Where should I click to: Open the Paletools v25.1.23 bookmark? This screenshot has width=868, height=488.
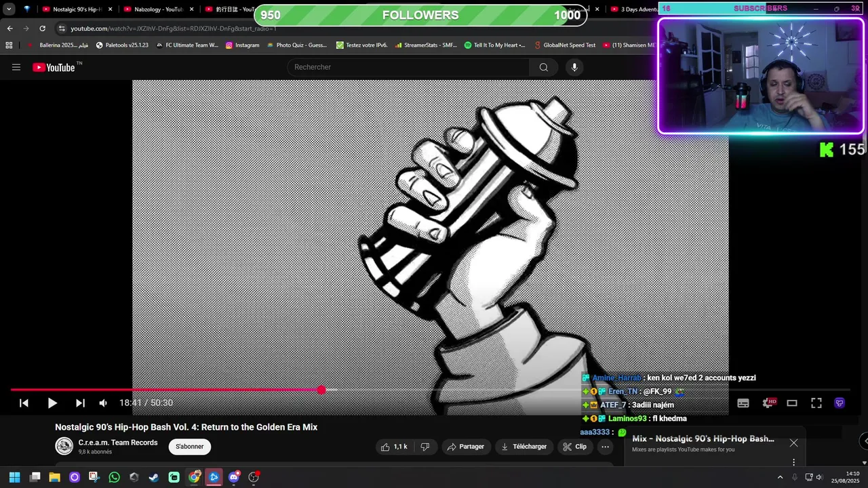[x=122, y=45]
